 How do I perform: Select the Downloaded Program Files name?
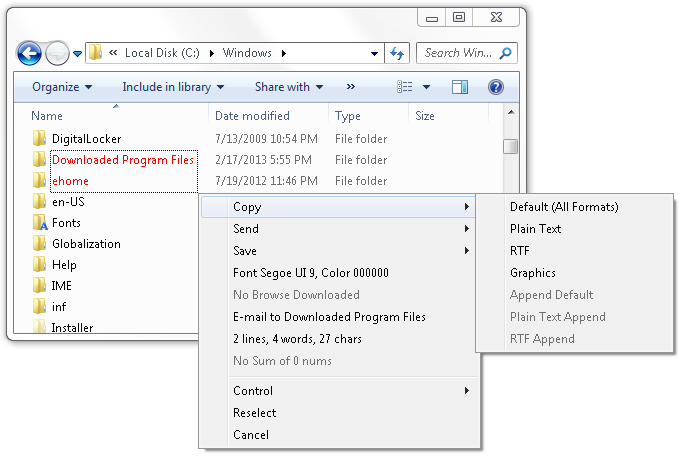point(123,160)
